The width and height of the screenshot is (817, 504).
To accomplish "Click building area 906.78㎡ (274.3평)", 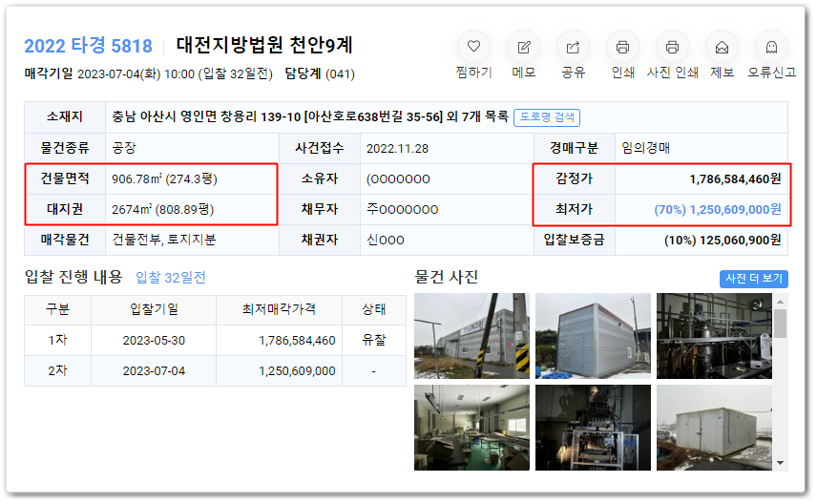I will tap(164, 179).
